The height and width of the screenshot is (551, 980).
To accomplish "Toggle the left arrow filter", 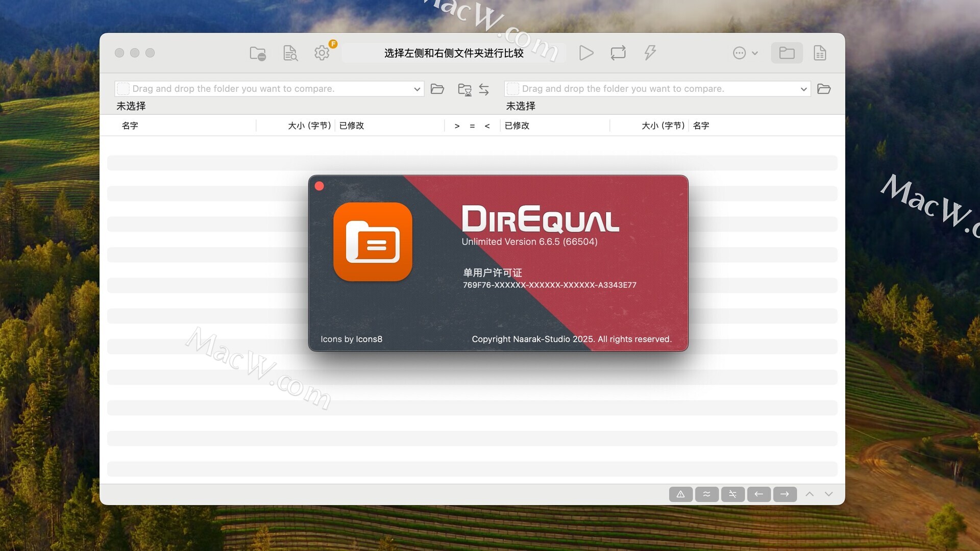I will 759,494.
